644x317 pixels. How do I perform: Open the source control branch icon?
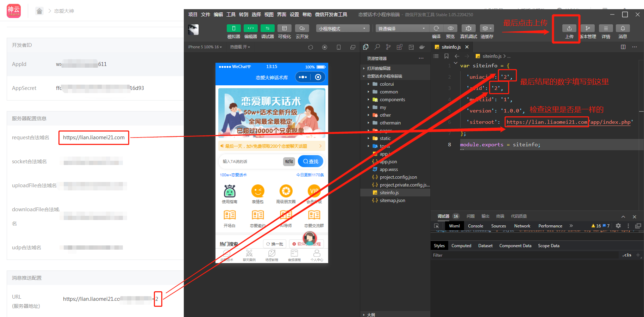pyautogui.click(x=388, y=47)
